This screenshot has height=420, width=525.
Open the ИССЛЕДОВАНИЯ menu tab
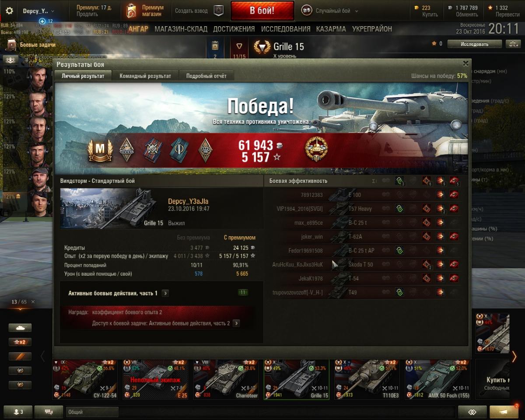coord(286,29)
